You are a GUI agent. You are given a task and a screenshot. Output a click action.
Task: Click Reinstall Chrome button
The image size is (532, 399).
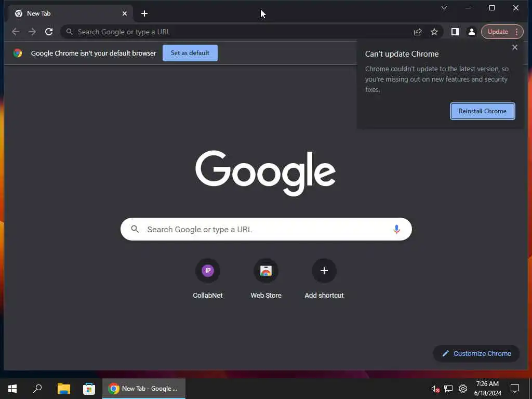click(483, 111)
